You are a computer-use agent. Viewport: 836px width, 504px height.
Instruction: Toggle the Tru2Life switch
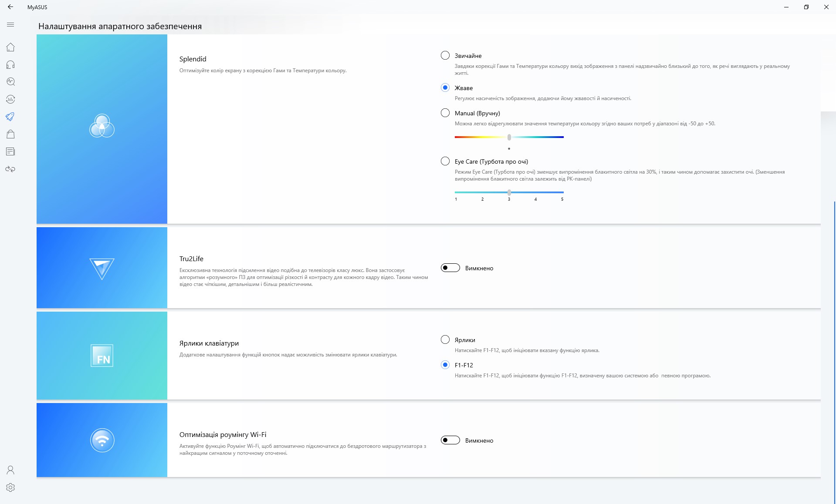(x=450, y=268)
